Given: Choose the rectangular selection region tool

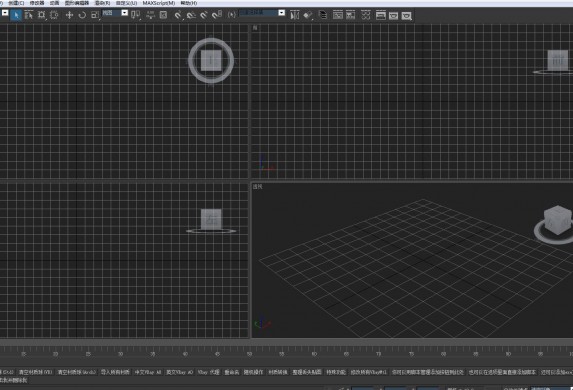Looking at the screenshot, I should point(42,15).
